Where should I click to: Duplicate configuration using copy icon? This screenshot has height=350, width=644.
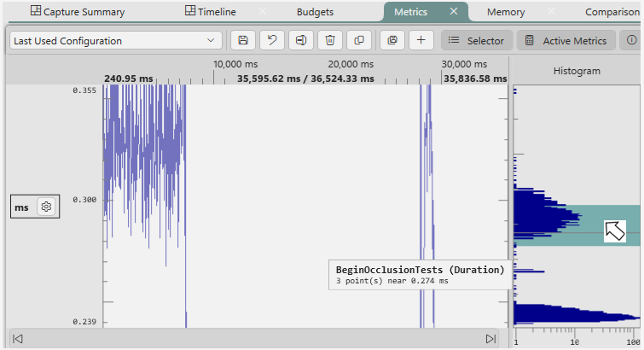coord(359,40)
